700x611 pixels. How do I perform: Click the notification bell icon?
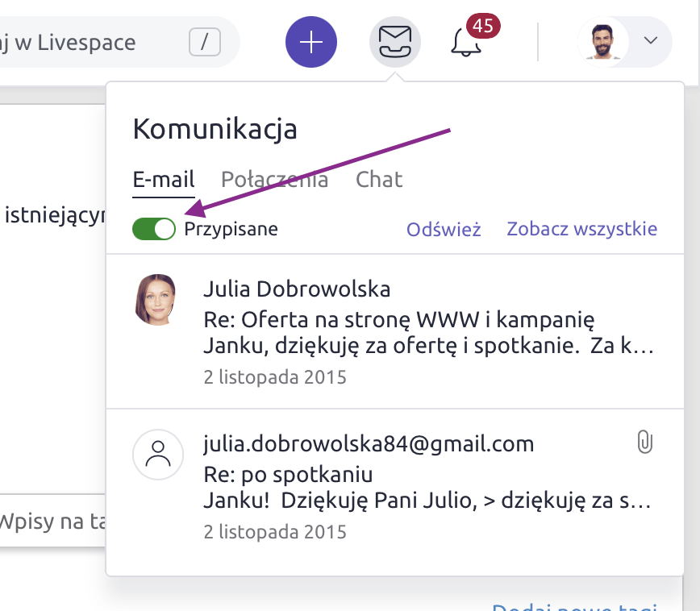pyautogui.click(x=464, y=45)
